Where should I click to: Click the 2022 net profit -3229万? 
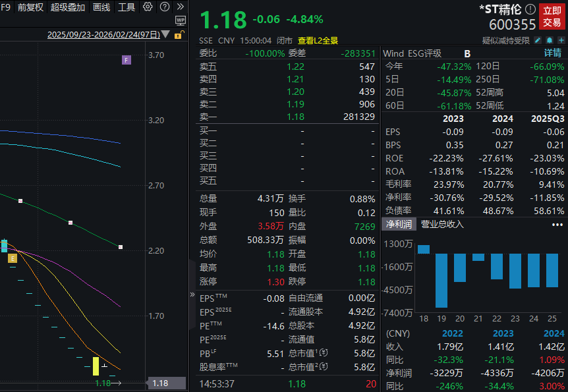click(x=447, y=373)
